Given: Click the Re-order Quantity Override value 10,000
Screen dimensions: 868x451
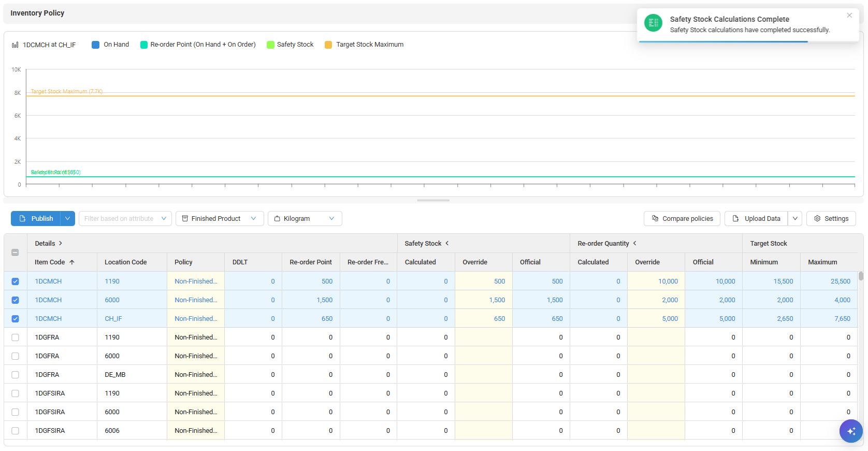Looking at the screenshot, I should [668, 281].
